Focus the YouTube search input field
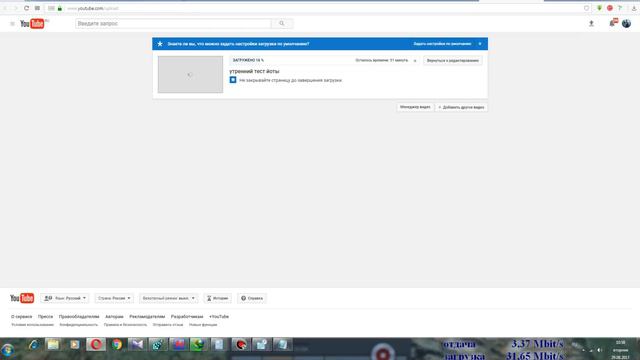This screenshot has height=360, width=640. [x=173, y=24]
